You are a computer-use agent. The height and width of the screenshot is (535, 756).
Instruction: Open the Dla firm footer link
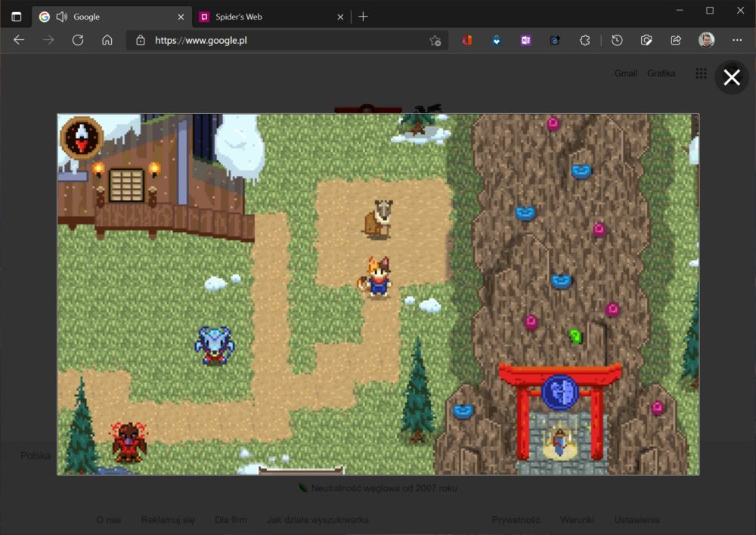pos(231,520)
